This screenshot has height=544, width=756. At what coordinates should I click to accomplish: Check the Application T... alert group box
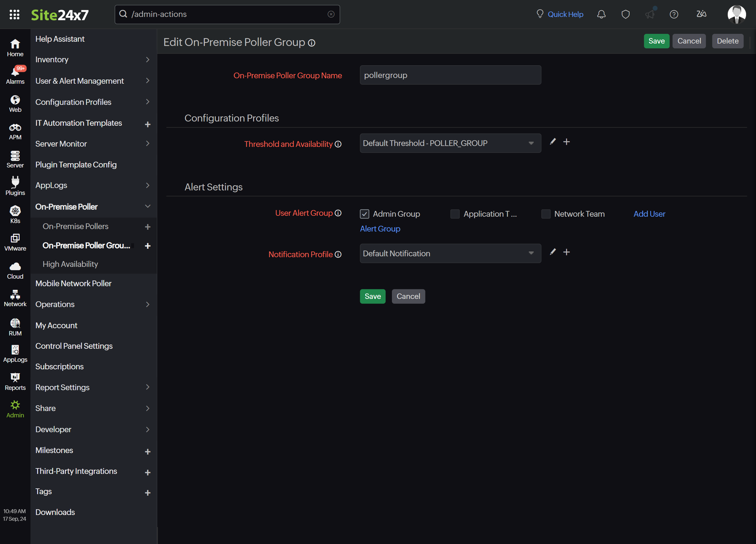tap(455, 214)
